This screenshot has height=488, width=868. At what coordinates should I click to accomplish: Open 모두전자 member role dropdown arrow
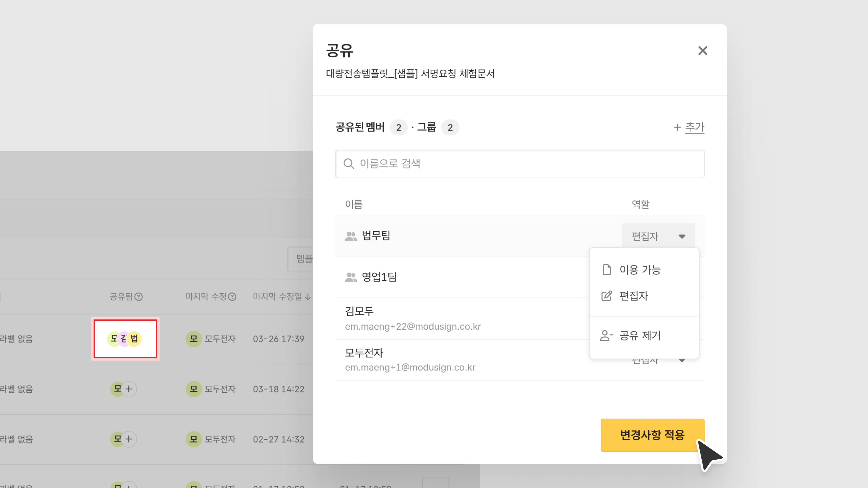[x=682, y=361]
